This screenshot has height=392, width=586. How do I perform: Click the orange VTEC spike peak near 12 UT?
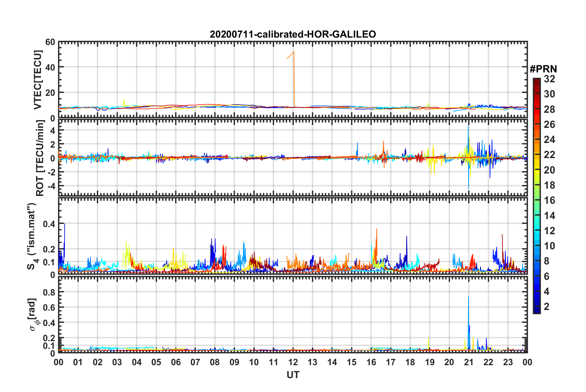click(294, 52)
